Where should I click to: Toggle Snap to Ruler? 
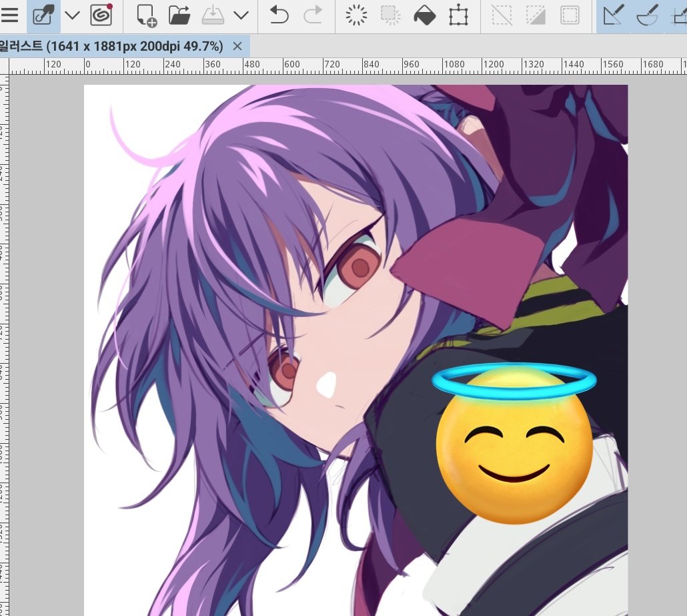[x=614, y=15]
